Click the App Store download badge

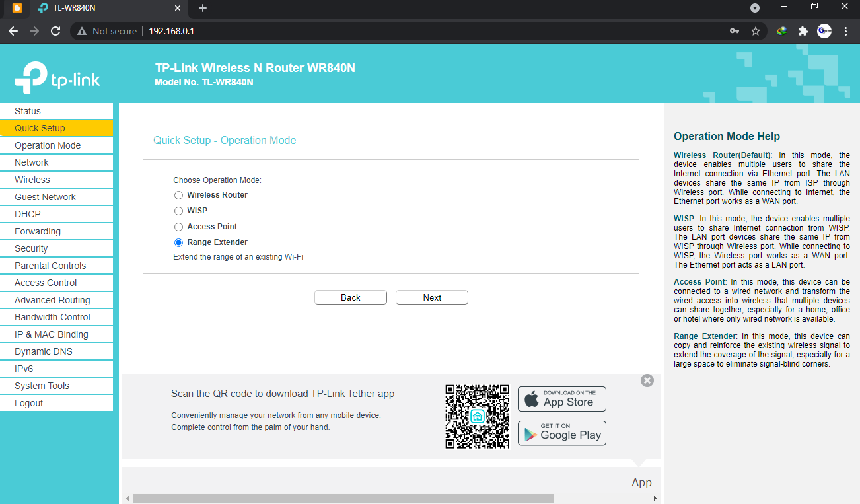[562, 399]
